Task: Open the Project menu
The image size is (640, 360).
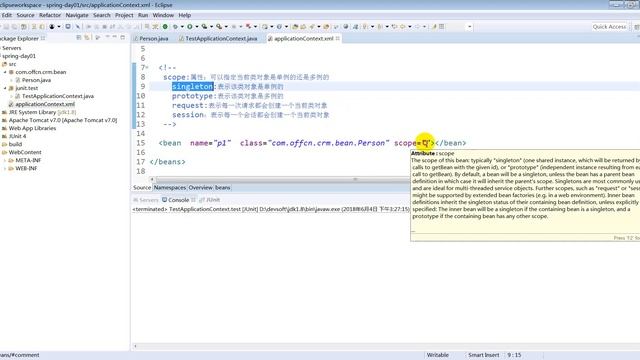Action: click(x=124, y=15)
